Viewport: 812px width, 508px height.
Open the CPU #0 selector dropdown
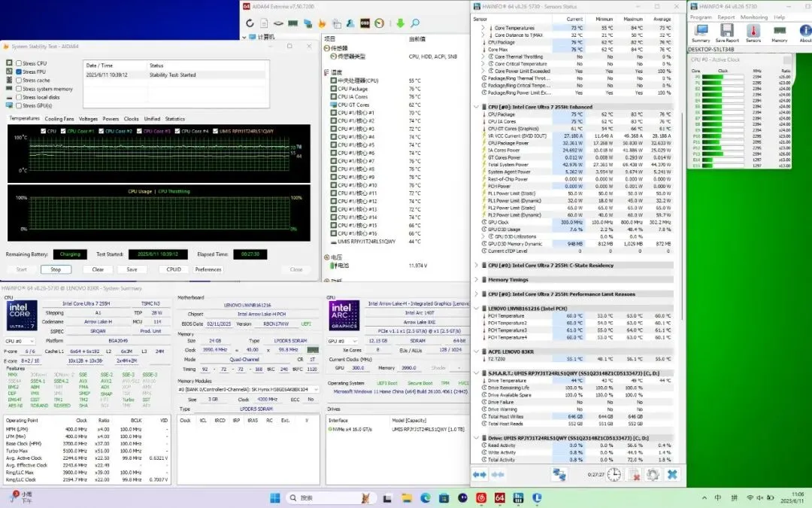pyautogui.click(x=20, y=341)
